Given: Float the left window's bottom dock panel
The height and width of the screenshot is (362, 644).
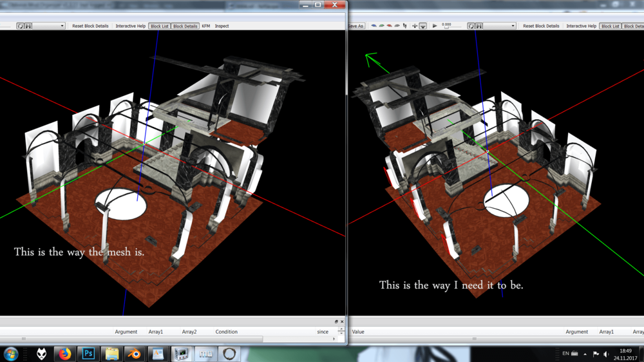Looking at the screenshot, I should click(336, 321).
